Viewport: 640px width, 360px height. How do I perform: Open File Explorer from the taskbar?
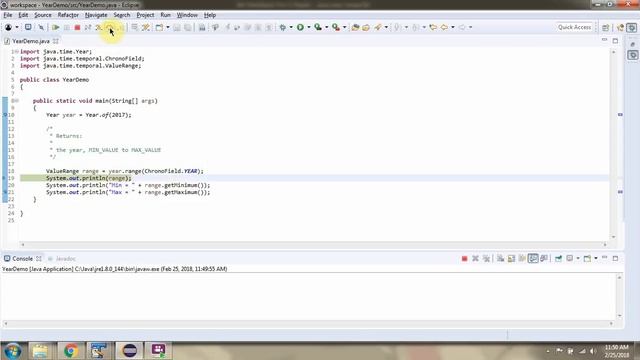pyautogui.click(x=40, y=351)
